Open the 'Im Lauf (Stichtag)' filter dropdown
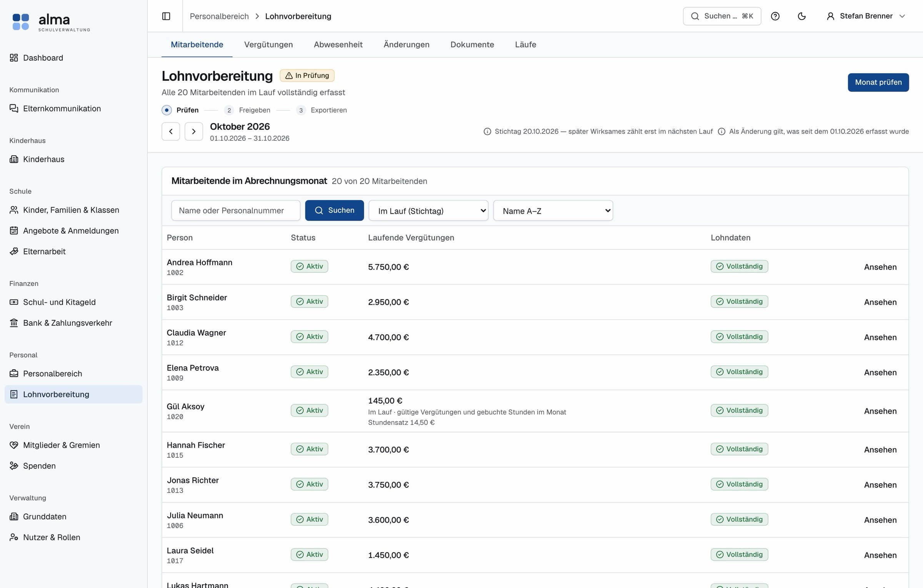 428,211
